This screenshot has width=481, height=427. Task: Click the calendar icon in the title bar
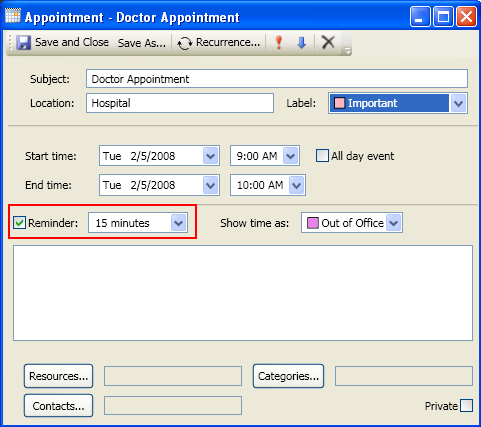coord(13,16)
